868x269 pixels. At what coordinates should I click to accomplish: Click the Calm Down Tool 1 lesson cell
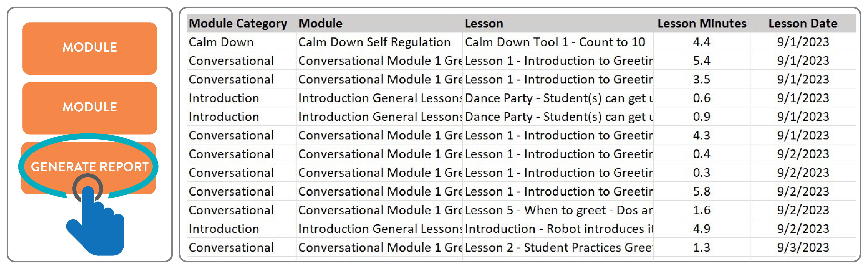coord(555,42)
